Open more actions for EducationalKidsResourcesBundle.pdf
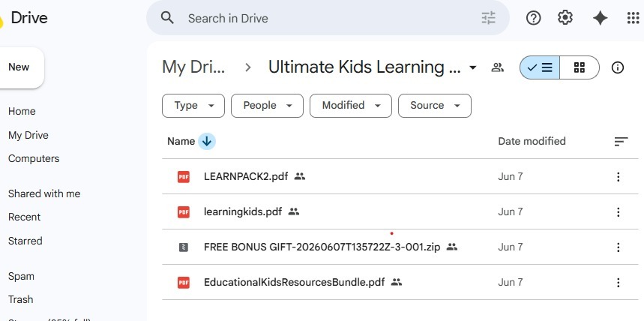 coord(618,282)
